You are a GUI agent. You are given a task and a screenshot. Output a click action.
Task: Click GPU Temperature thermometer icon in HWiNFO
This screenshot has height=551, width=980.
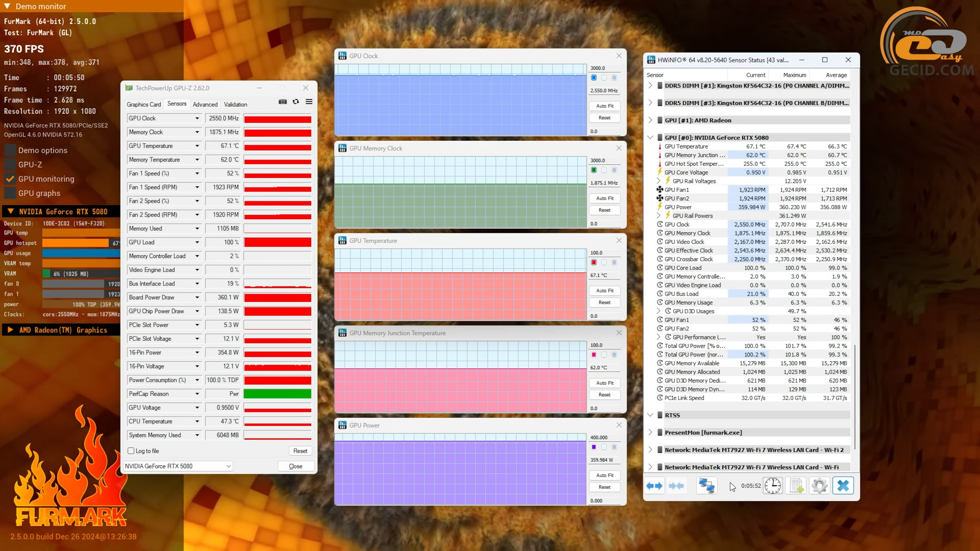tap(660, 146)
